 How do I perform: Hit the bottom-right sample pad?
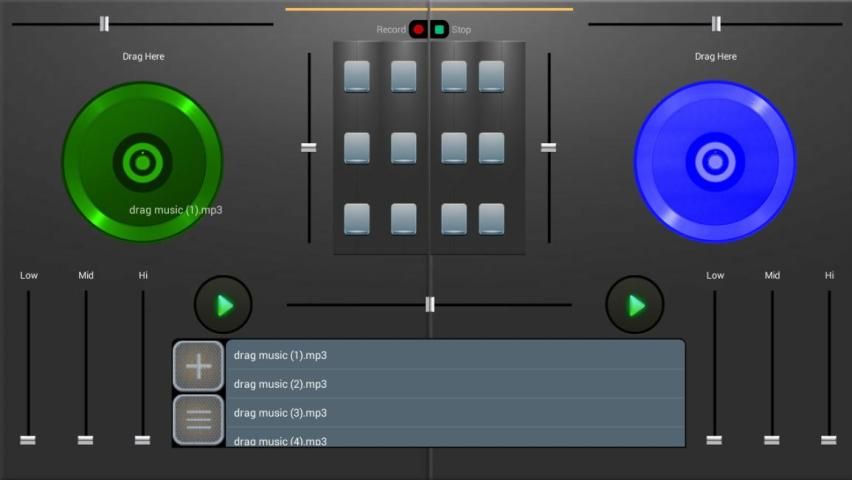tap(491, 219)
